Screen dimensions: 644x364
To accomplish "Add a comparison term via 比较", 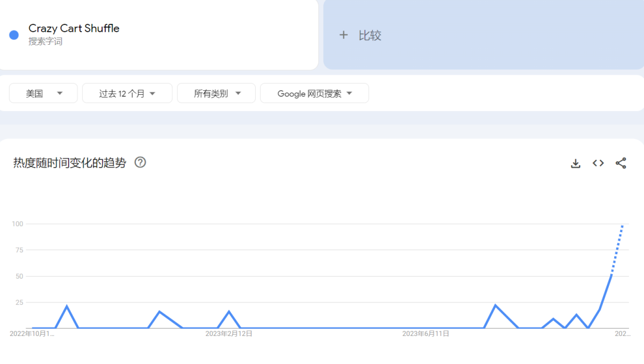I will coord(484,35).
